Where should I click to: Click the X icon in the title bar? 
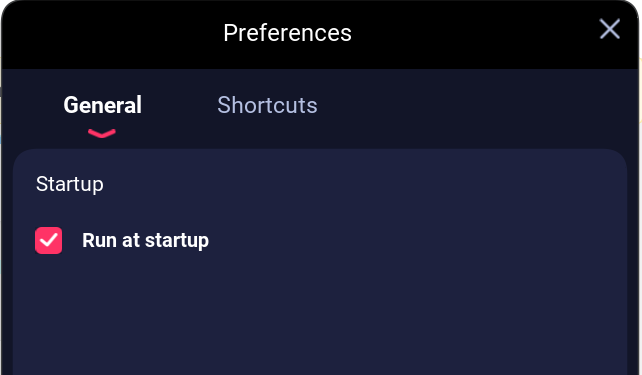pos(610,29)
